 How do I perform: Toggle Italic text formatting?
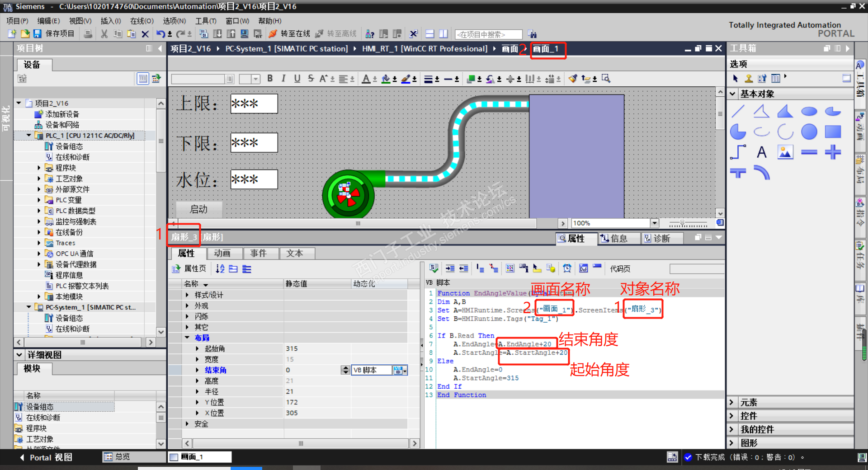point(283,79)
